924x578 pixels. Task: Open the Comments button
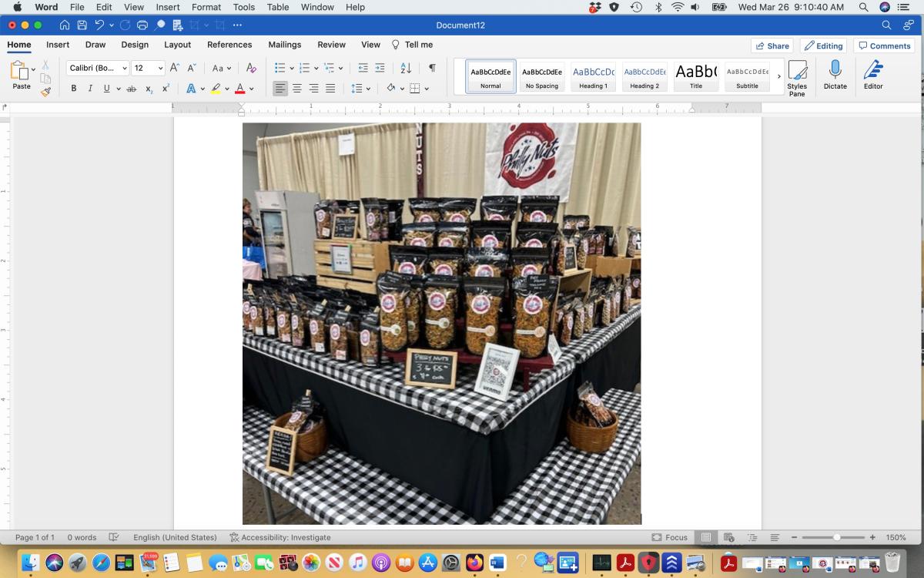click(884, 45)
